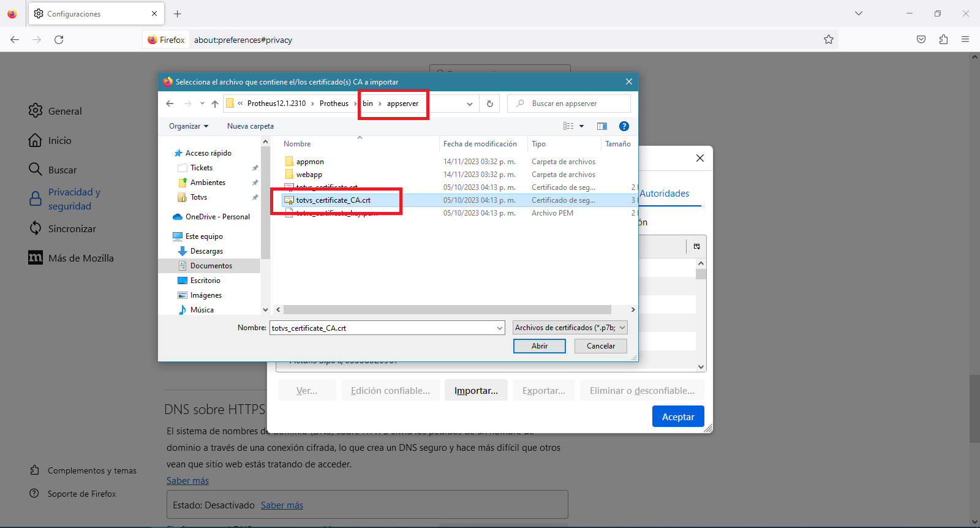Open the Organizar menu
980x528 pixels.
point(189,126)
